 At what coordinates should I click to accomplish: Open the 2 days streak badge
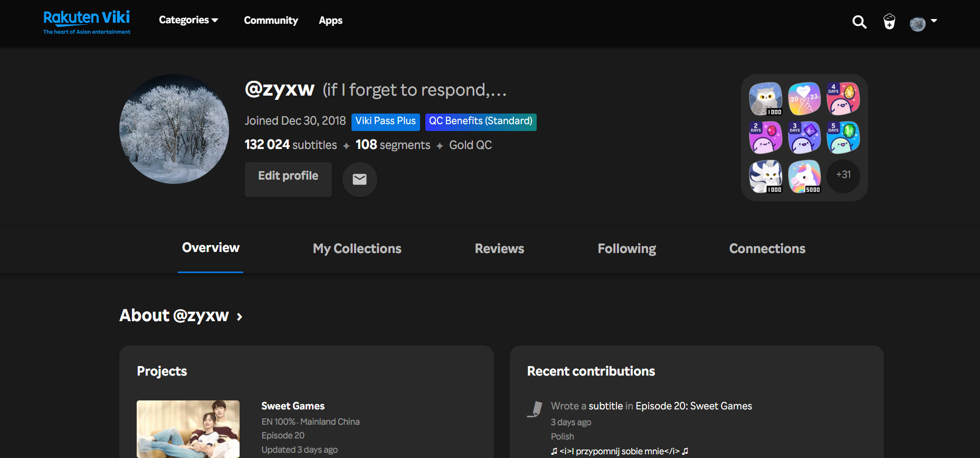(766, 137)
